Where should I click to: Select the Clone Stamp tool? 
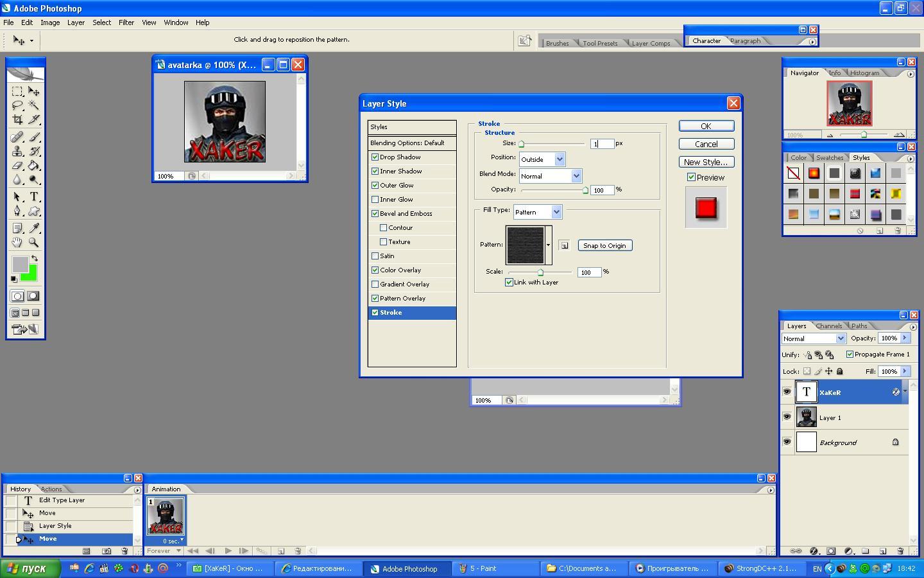pos(17,151)
